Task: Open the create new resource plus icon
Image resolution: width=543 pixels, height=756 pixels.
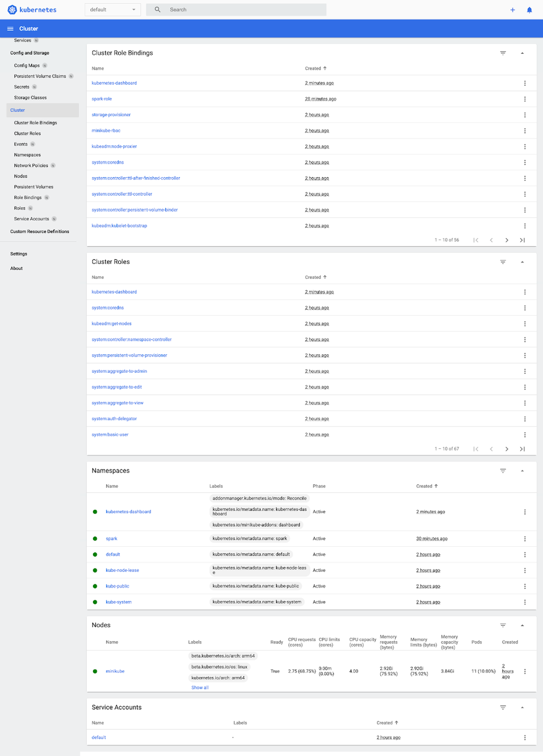Action: (513, 10)
